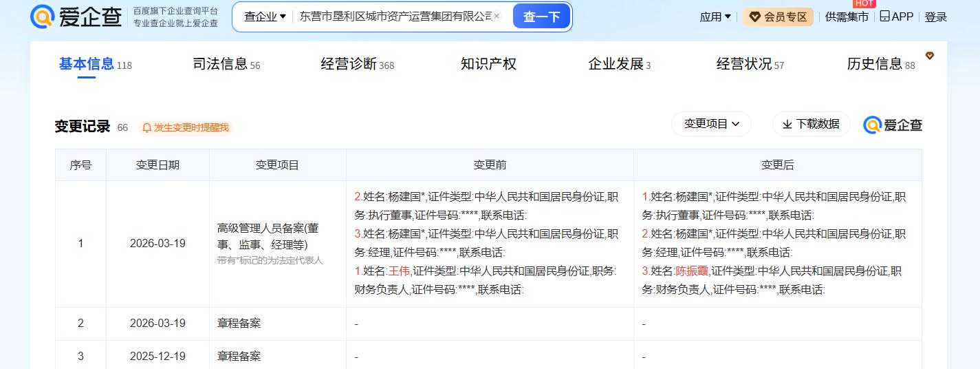Open the 查企业 search type dropdown
The image size is (980, 369).
point(265,17)
